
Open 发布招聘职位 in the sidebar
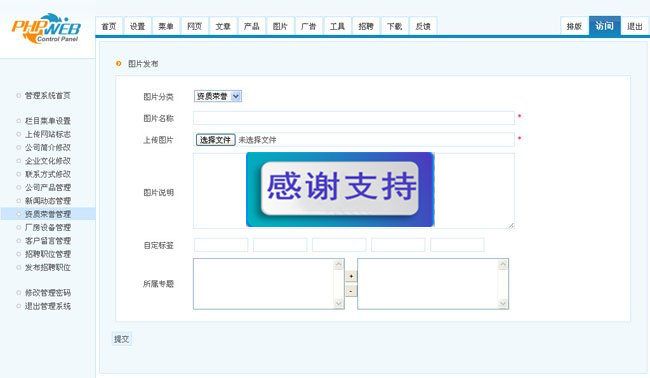[48, 267]
